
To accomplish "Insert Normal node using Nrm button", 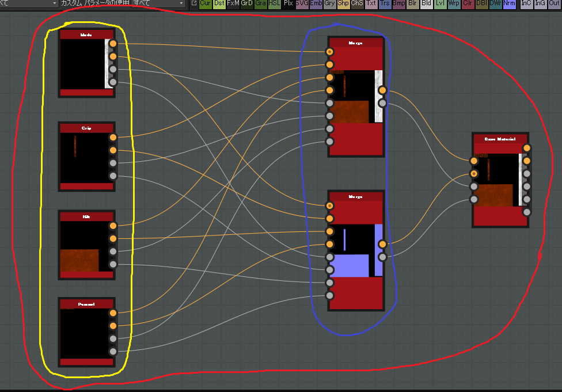I will point(509,3).
